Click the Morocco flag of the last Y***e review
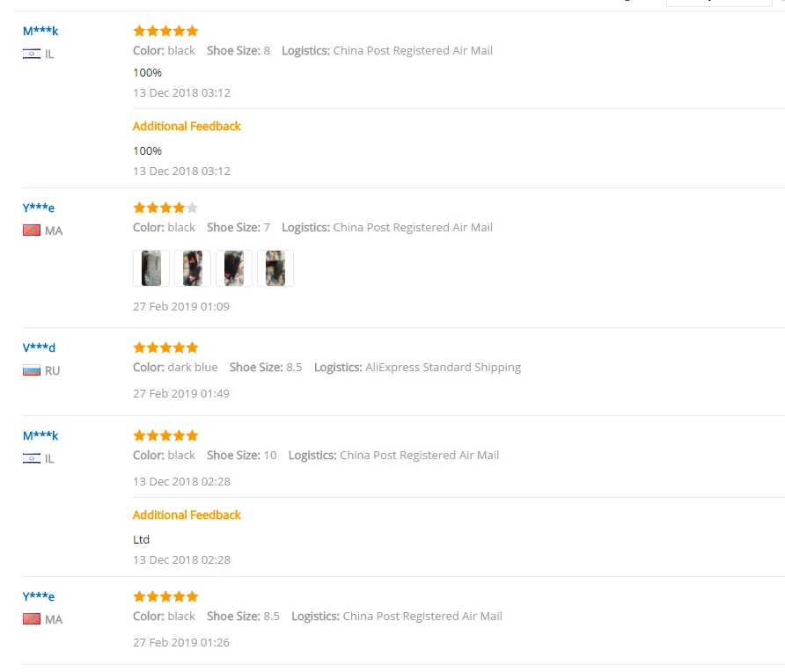The image size is (785, 672). point(32,619)
